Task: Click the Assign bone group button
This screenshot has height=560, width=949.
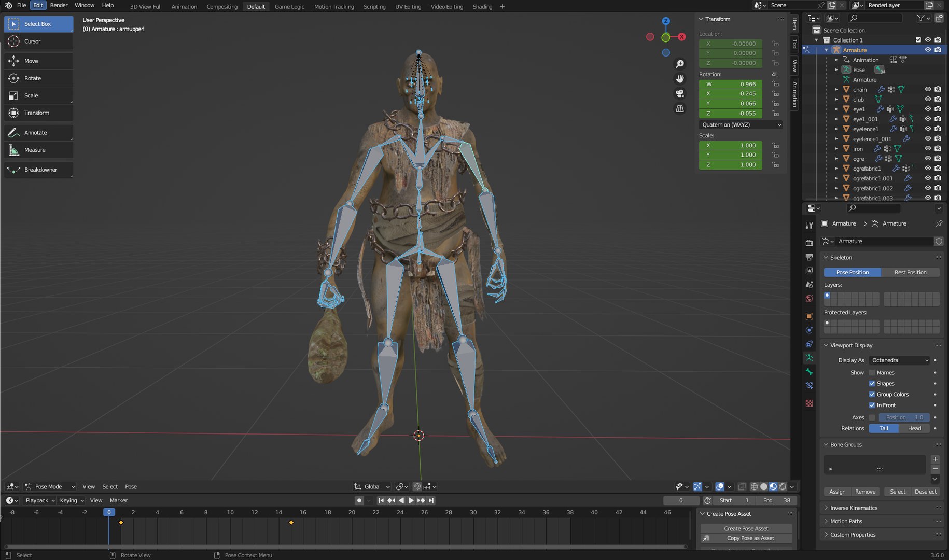Action: coord(837,492)
